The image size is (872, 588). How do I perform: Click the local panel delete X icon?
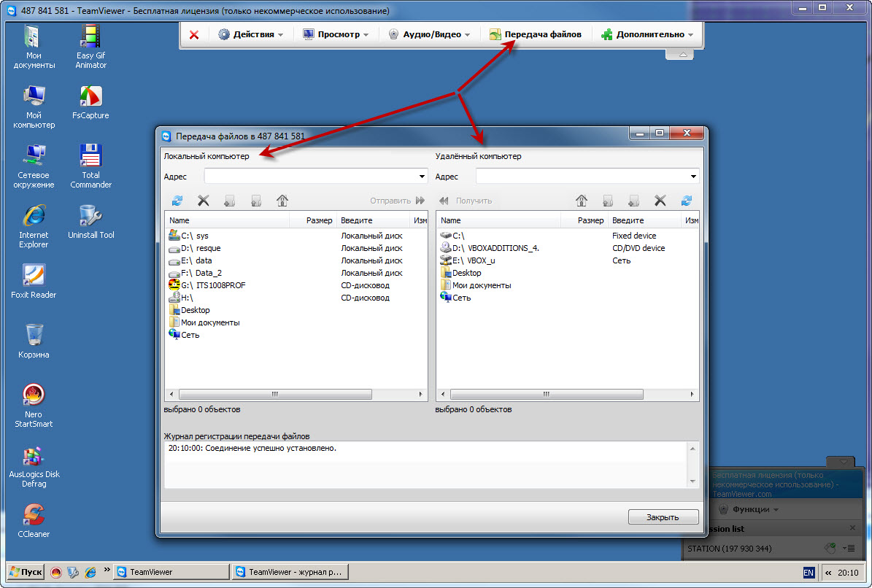(x=204, y=201)
